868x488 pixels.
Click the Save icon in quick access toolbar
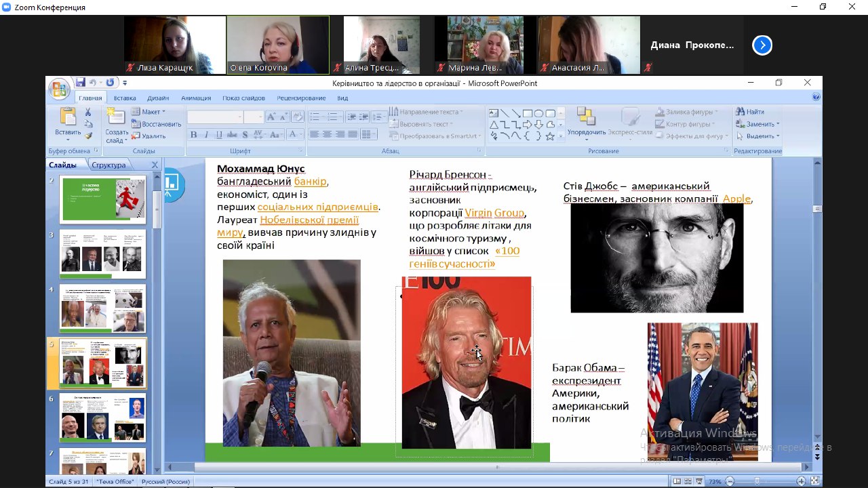click(x=80, y=83)
